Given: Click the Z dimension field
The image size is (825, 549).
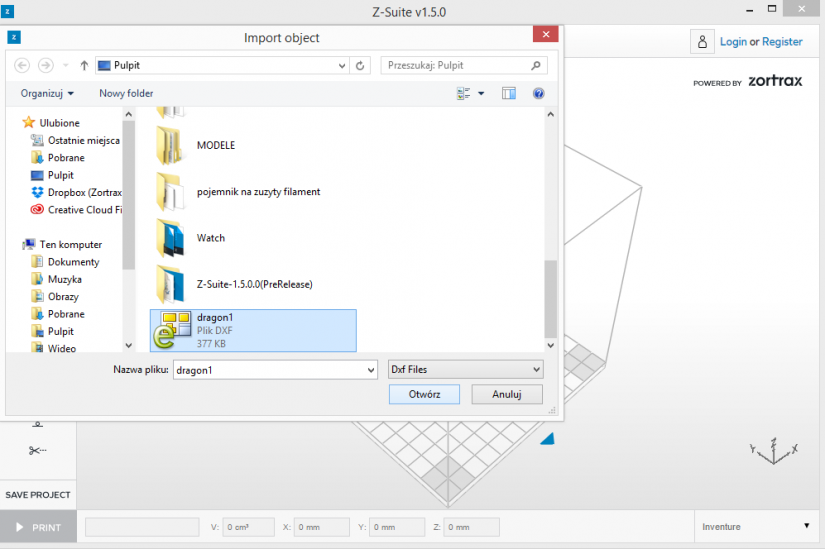Looking at the screenshot, I should click(x=472, y=527).
